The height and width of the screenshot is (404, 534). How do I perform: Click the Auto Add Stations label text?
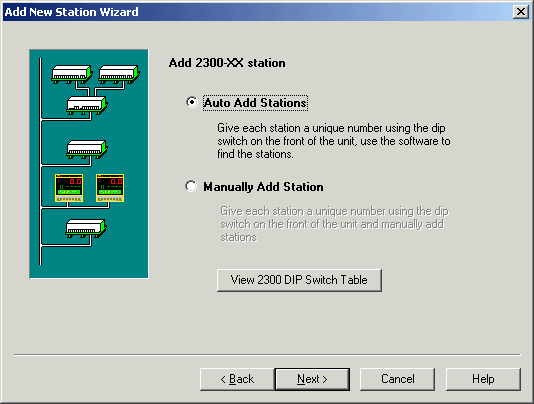(255, 103)
